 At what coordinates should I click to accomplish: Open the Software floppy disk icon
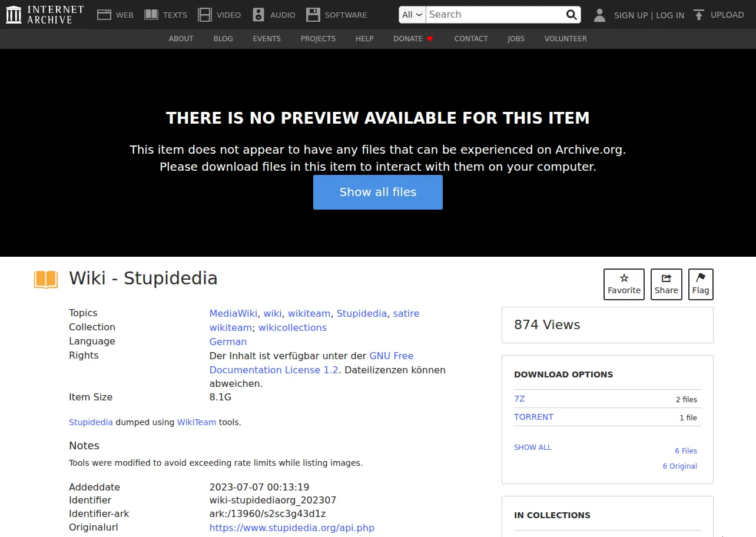[313, 15]
